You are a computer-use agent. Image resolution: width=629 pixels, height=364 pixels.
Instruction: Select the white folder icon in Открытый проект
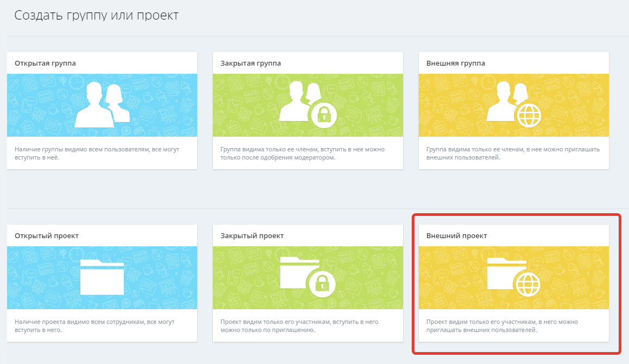[x=102, y=277]
